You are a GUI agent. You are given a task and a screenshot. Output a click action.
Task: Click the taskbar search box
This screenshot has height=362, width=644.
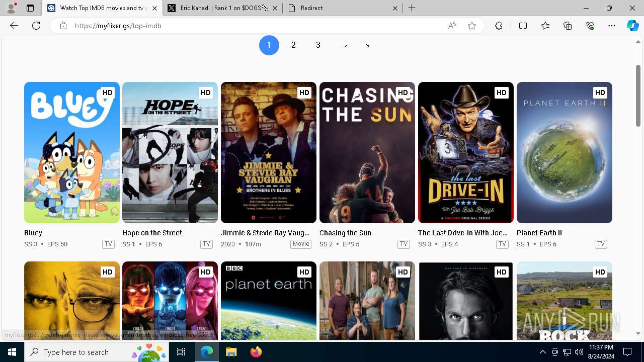pos(98,352)
